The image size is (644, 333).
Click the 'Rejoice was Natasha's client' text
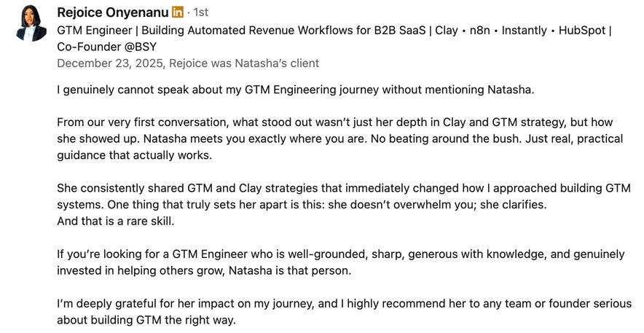244,63
